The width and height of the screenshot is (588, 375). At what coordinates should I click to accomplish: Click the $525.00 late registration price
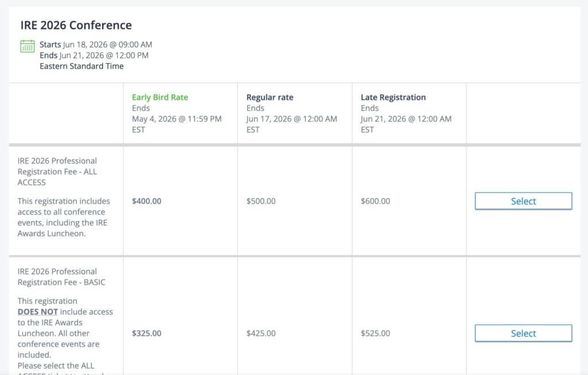click(375, 333)
